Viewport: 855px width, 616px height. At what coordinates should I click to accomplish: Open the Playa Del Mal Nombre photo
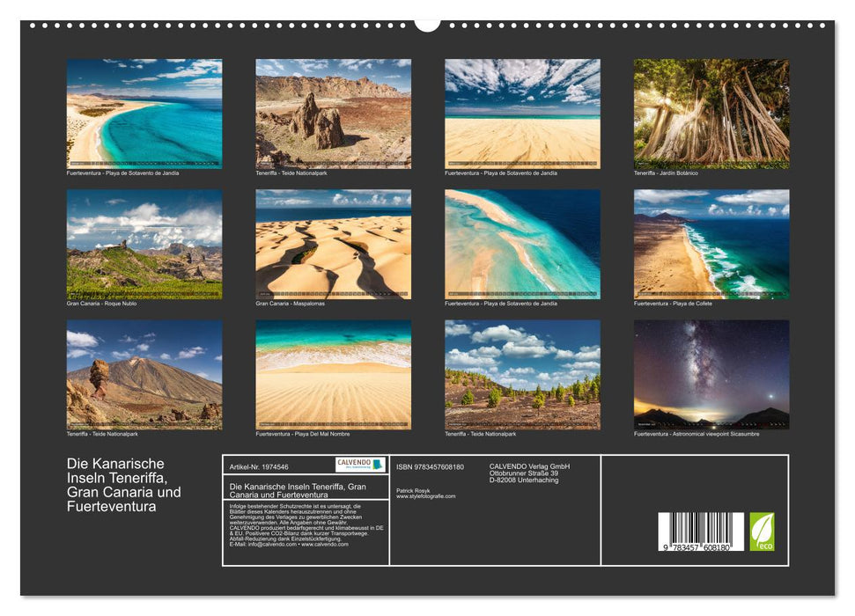point(332,374)
